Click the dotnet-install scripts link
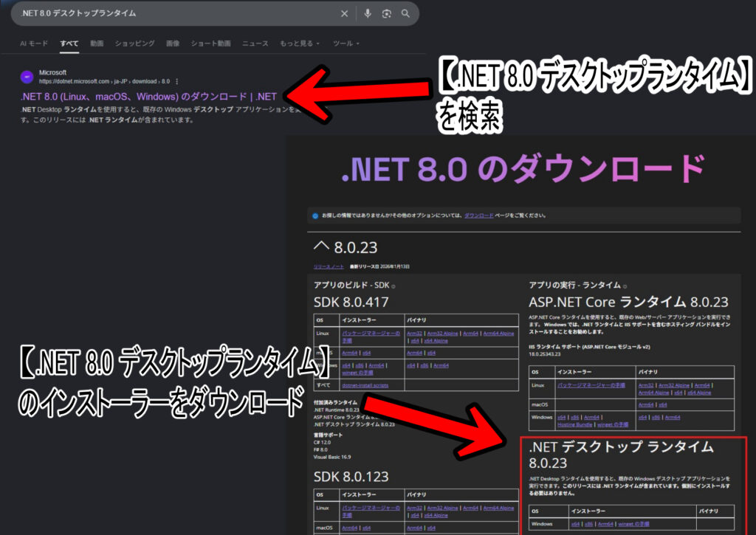The height and width of the screenshot is (535, 756). tap(363, 385)
